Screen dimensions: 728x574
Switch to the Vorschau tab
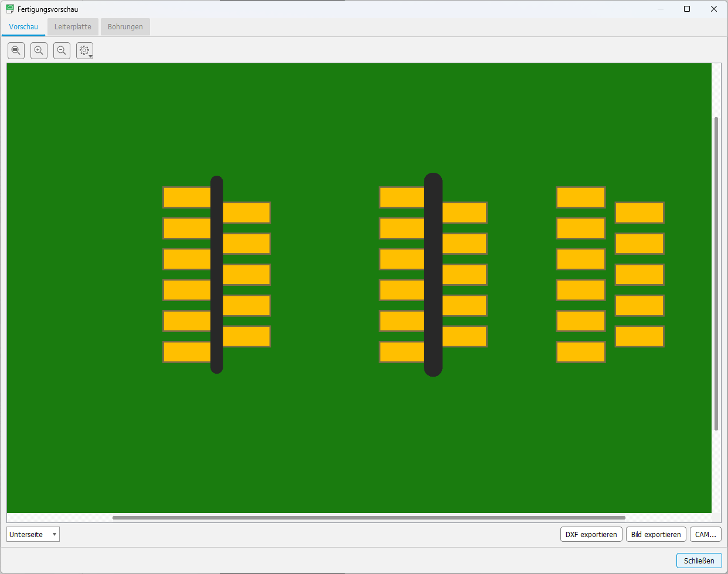pyautogui.click(x=23, y=27)
